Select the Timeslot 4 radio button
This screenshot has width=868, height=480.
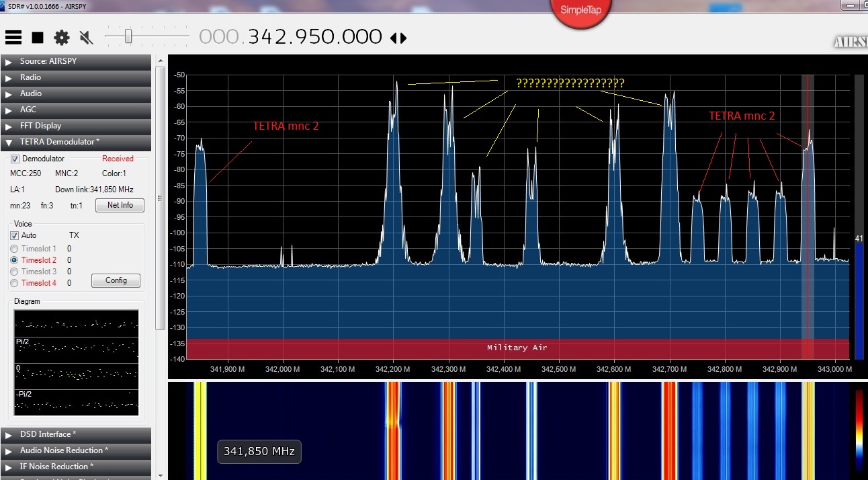14,283
